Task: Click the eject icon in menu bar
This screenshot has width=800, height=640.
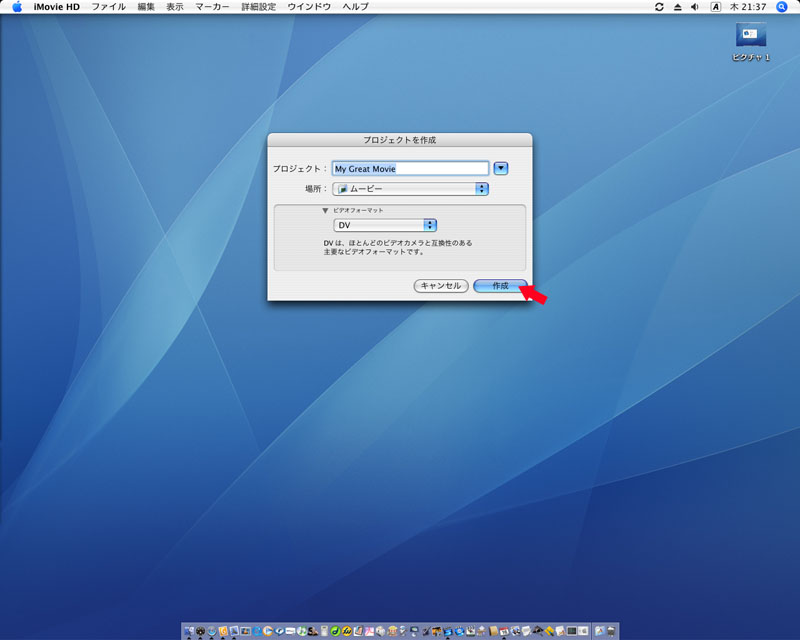Action: point(677,7)
